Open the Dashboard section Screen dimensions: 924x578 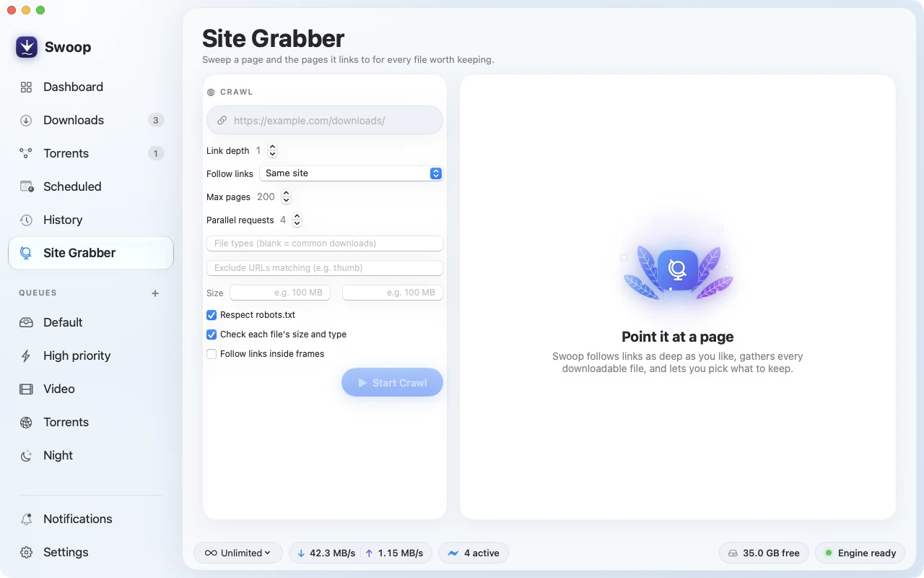point(91,87)
